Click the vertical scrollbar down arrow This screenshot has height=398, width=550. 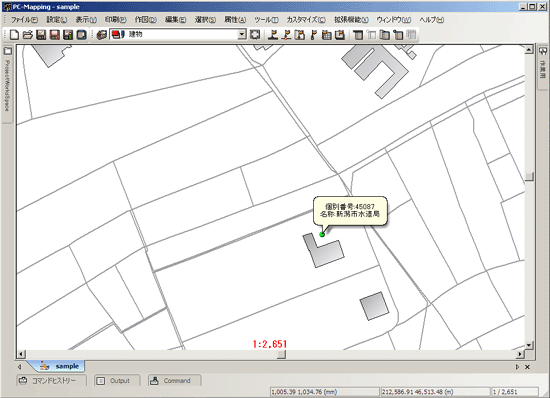coord(529,345)
